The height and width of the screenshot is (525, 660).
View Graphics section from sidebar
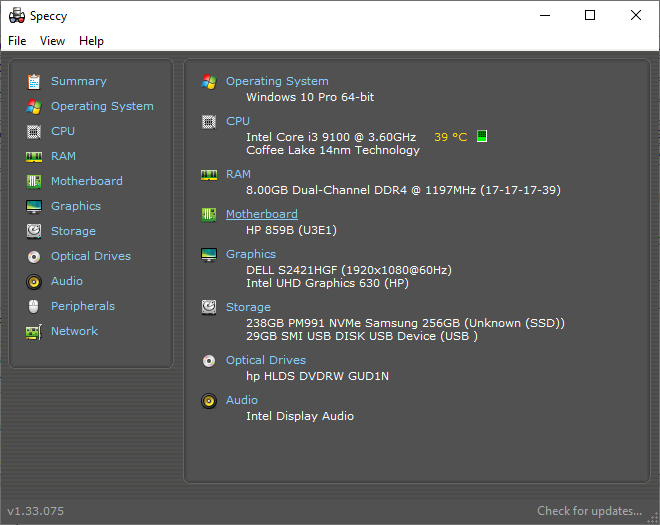pyautogui.click(x=76, y=206)
